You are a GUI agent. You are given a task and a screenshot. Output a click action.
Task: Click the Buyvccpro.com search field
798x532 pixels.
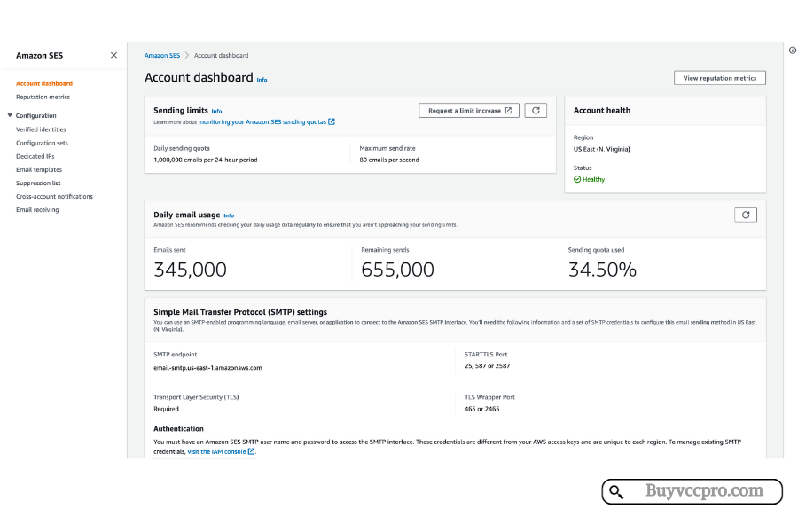692,491
